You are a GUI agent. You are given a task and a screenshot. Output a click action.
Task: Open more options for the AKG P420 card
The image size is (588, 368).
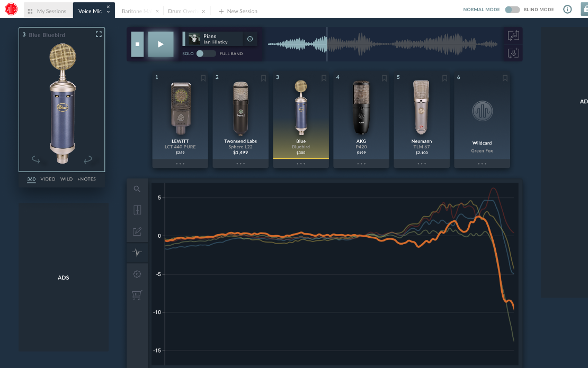(361, 164)
